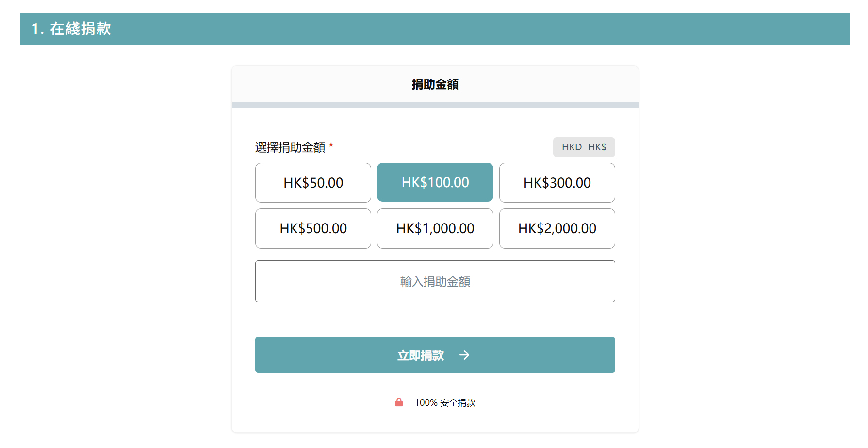Click the 100% figure beside the padlock
This screenshot has width=868, height=448.
point(426,402)
